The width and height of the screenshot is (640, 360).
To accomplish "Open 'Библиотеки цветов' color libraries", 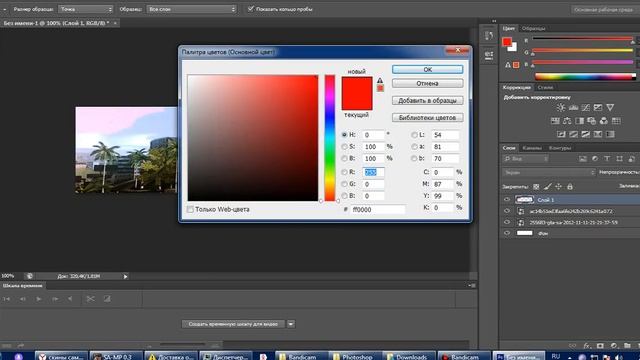I will [427, 118].
